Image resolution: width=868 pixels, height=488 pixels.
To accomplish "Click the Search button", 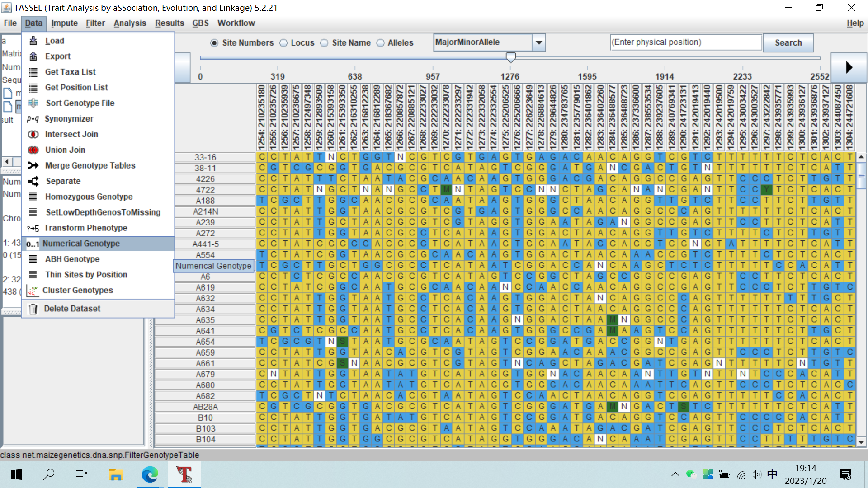I will point(788,42).
